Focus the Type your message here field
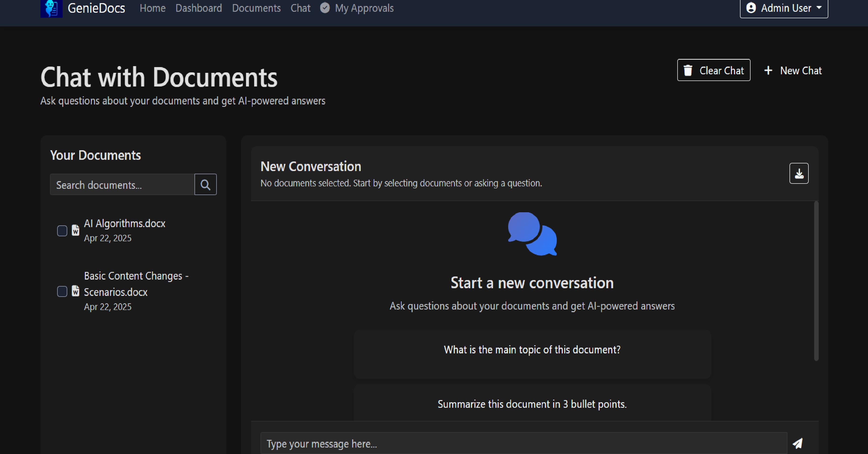The height and width of the screenshot is (454, 868). pyautogui.click(x=523, y=443)
